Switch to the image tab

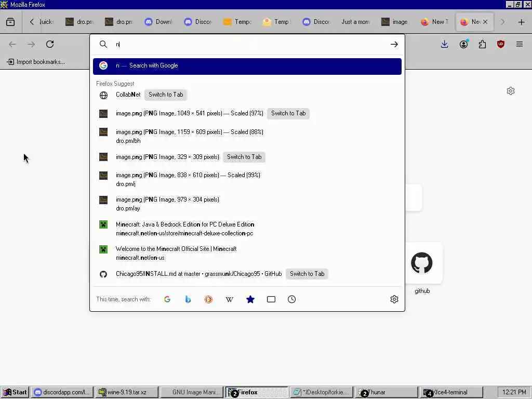click(395, 22)
